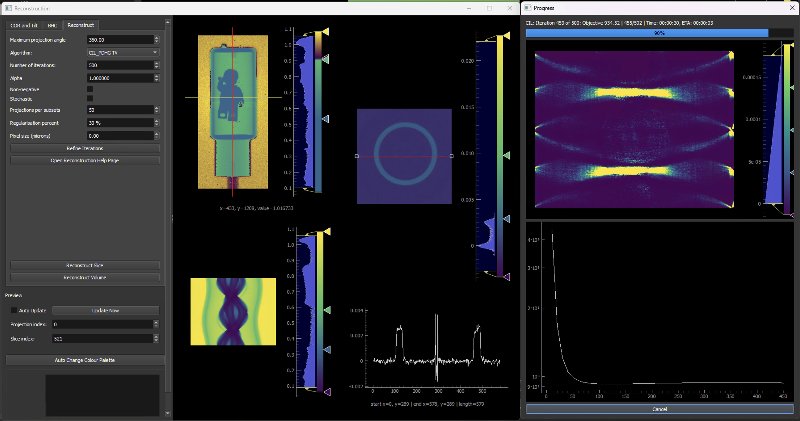The width and height of the screenshot is (800, 421).
Task: Click the Pixel size (microns) field
Action: click(120, 136)
